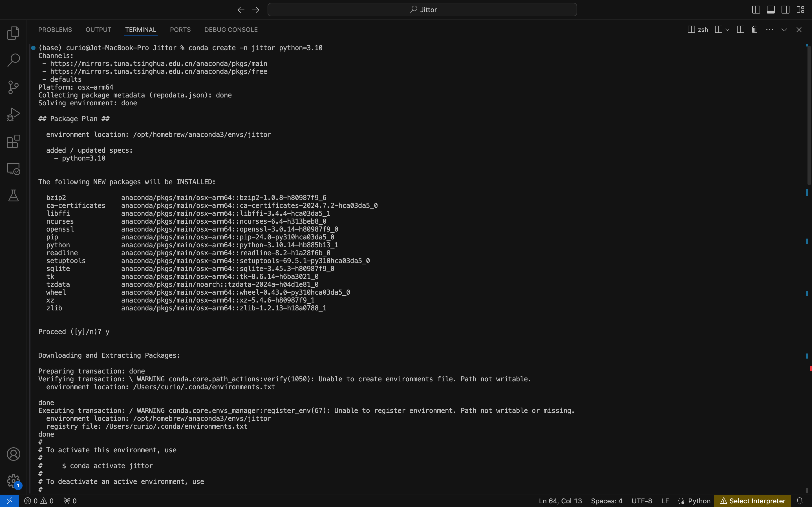Image resolution: width=812 pixels, height=507 pixels.
Task: Open terminal panel more actions menu
Action: pyautogui.click(x=769, y=30)
